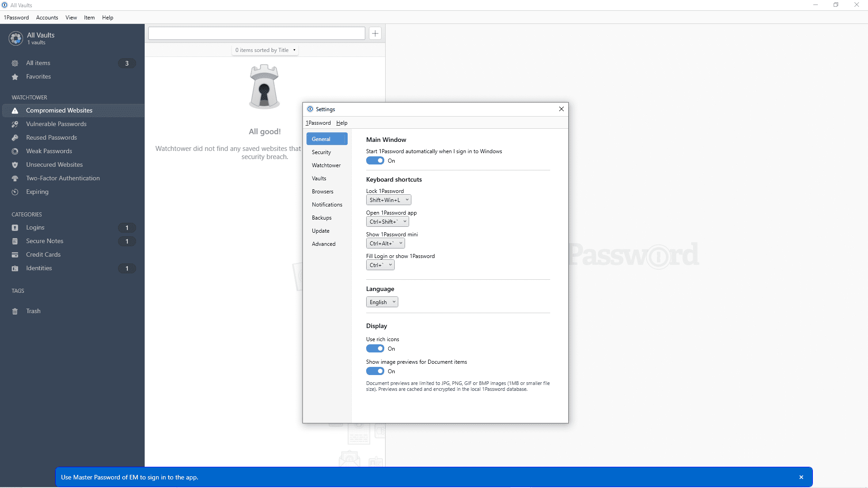Click the search input field
This screenshot has height=488, width=868.
(257, 33)
